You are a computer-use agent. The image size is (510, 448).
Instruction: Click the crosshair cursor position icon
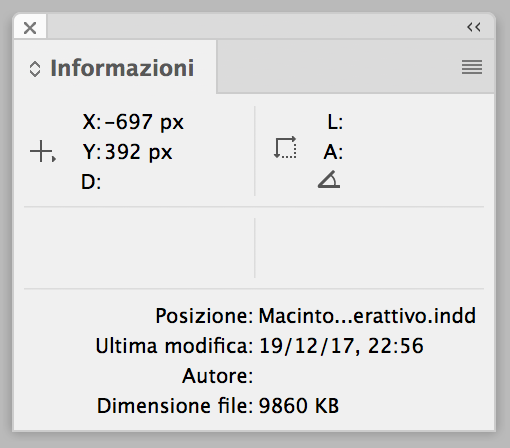[x=42, y=152]
